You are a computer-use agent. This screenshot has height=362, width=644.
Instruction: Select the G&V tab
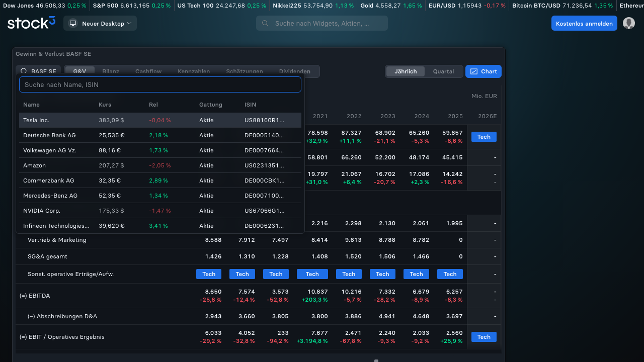[79, 71]
